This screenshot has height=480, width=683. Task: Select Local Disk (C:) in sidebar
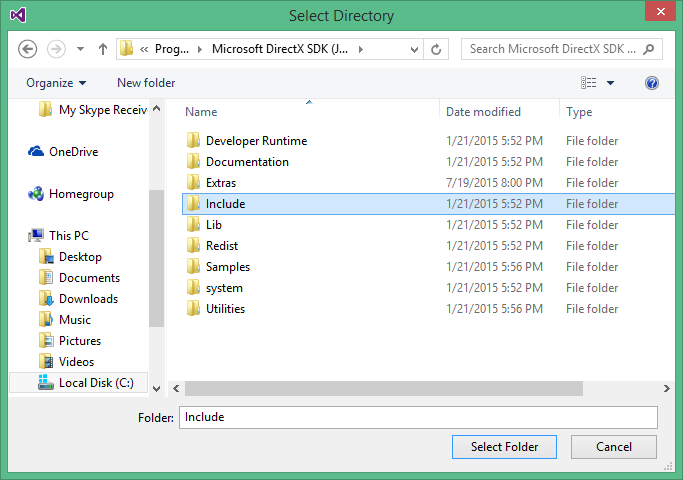click(79, 382)
